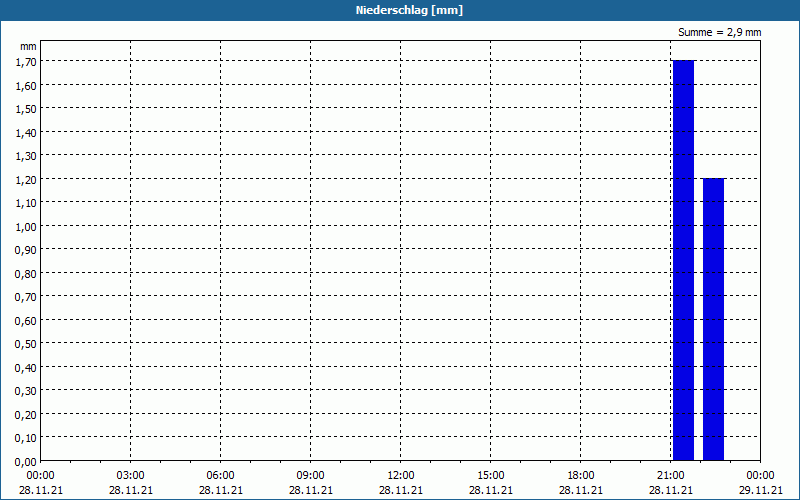
Task: Select the 21:00 time label
Action: pyautogui.click(x=671, y=476)
